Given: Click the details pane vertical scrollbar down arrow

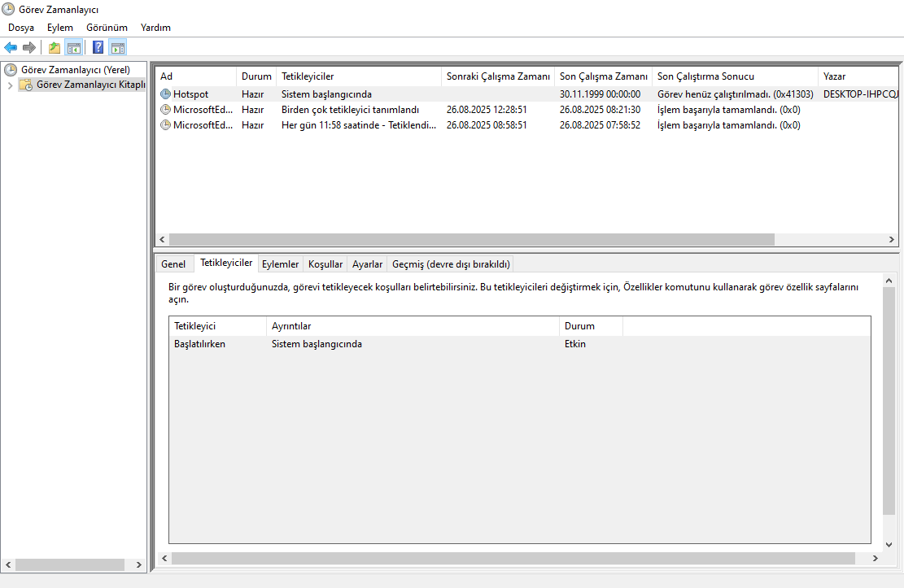Looking at the screenshot, I should [889, 544].
